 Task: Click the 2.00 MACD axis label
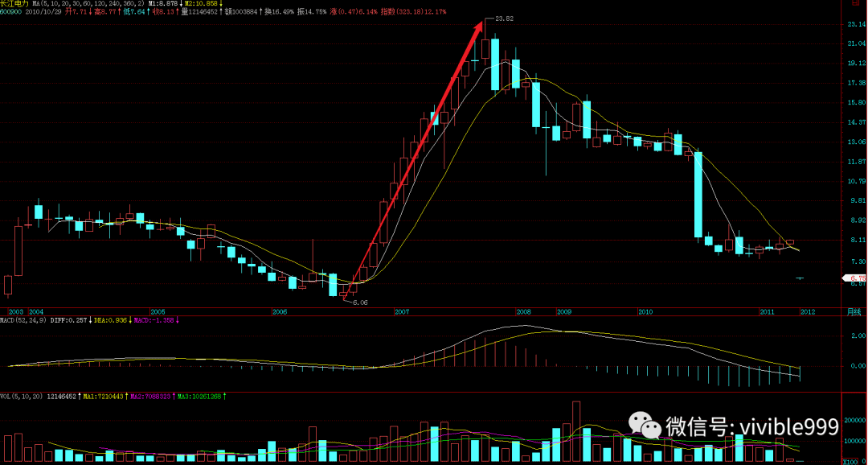click(x=858, y=335)
